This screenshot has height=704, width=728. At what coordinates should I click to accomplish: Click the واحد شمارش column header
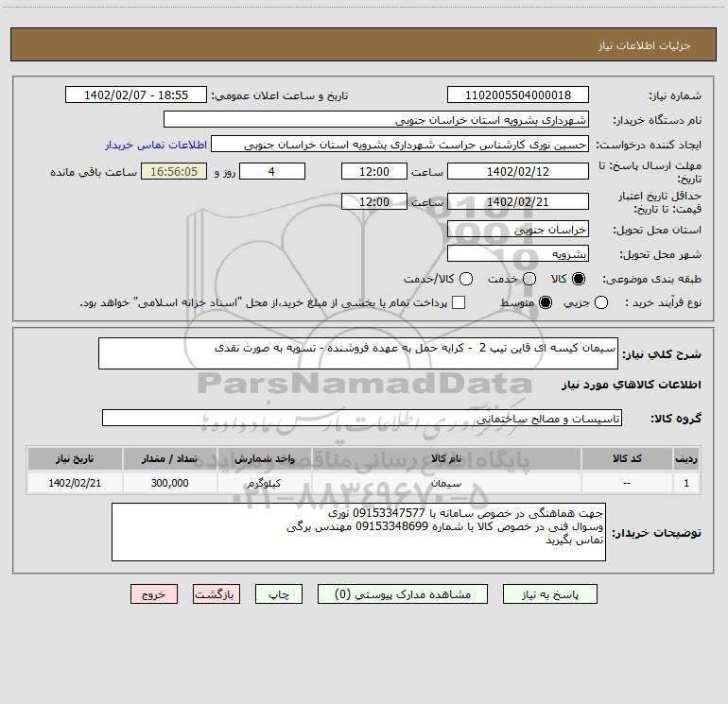pos(264,459)
